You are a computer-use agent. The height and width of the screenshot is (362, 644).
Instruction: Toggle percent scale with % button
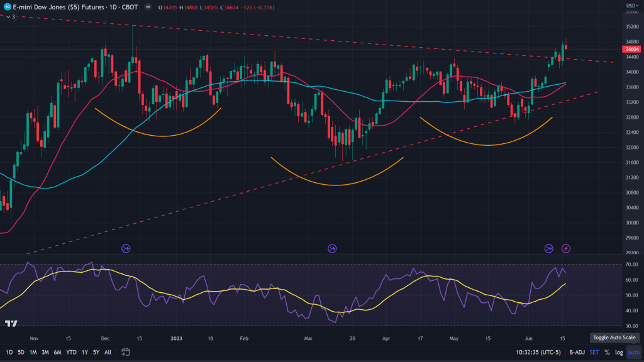coord(607,353)
